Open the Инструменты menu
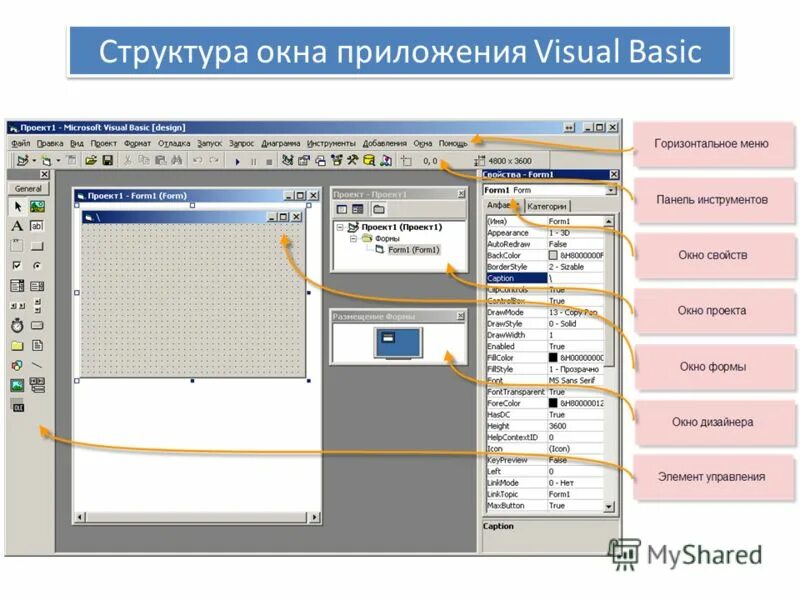This screenshot has width=800, height=600. tap(331, 143)
